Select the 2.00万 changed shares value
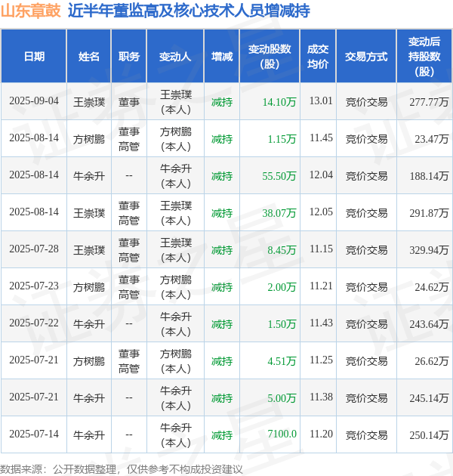 tap(282, 287)
